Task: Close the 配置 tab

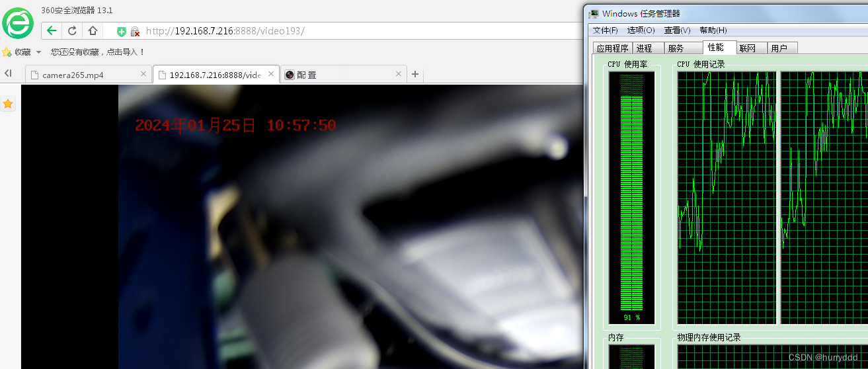Action: click(x=399, y=74)
